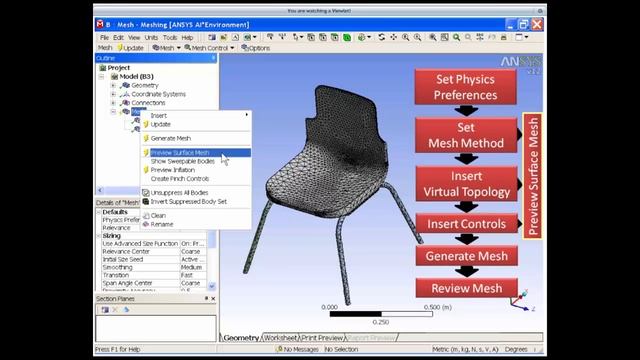The height and width of the screenshot is (360, 640).
Task: Click the Connections node icon
Action: [x=126, y=103]
